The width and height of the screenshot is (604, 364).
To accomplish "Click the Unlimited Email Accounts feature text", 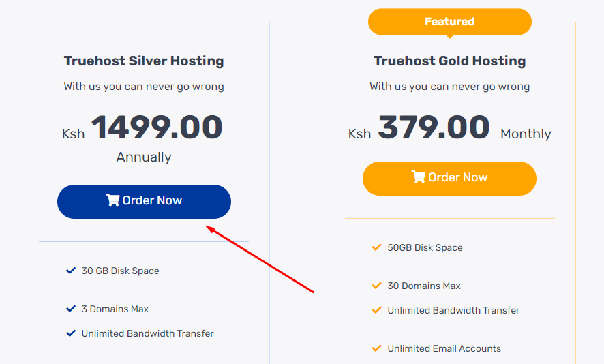I will (x=444, y=348).
